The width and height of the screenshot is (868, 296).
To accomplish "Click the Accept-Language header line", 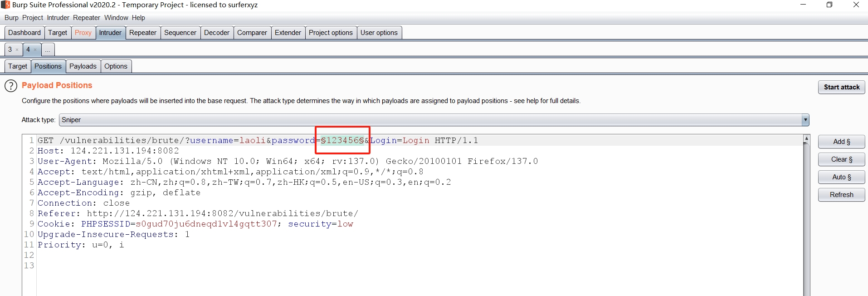I will click(x=244, y=182).
